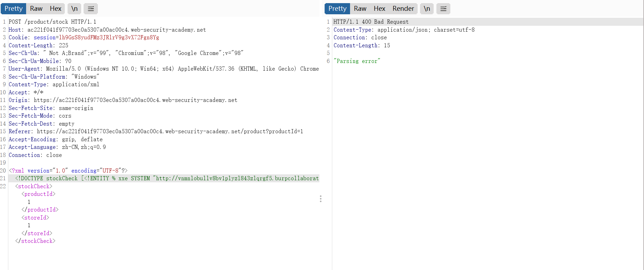Toggle response non-printable \n characters button
The image size is (644, 270).
tap(427, 9)
